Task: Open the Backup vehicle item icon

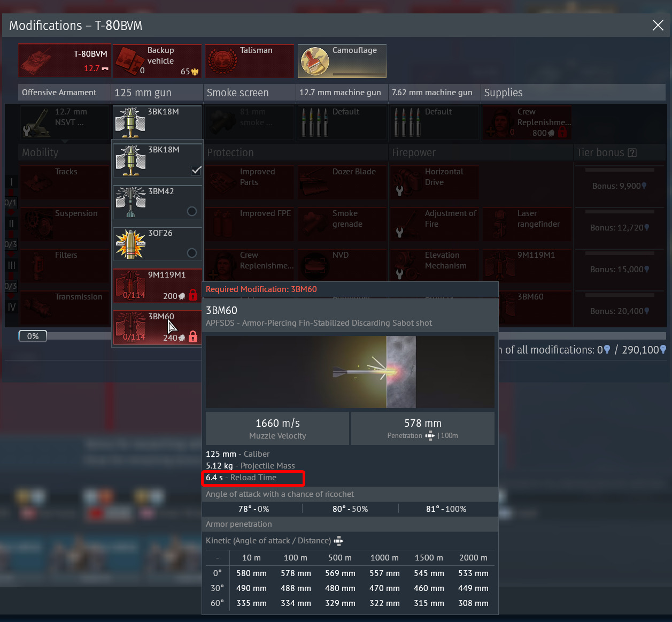Action: coord(129,61)
